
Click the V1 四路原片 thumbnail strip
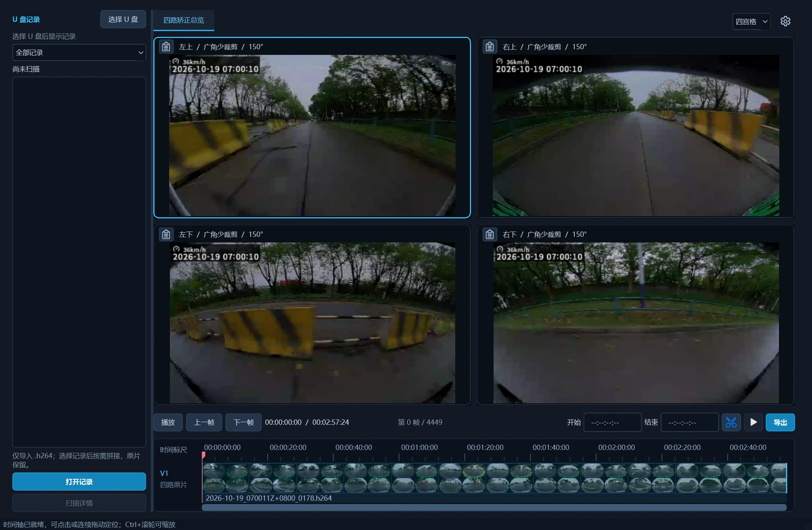[494, 478]
